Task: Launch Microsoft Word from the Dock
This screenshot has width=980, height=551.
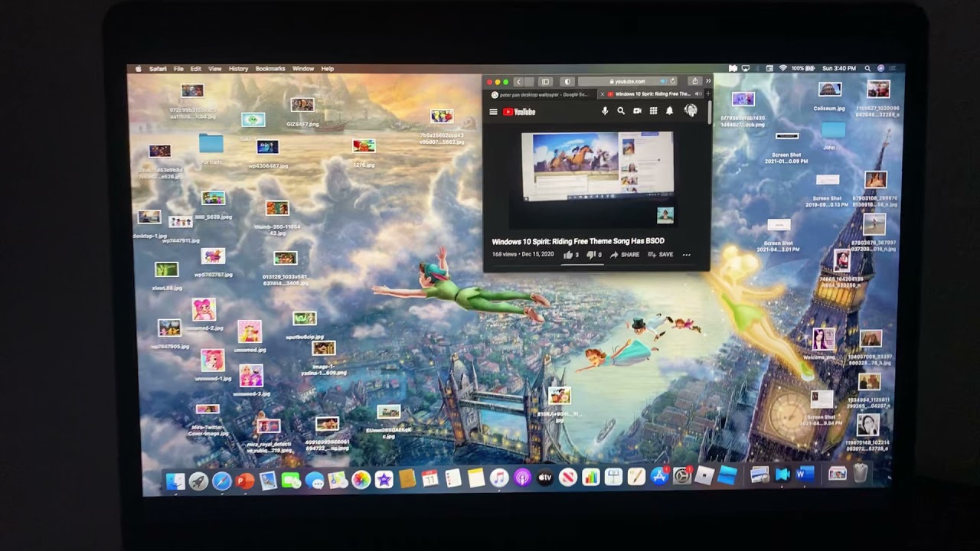Action: tap(805, 474)
